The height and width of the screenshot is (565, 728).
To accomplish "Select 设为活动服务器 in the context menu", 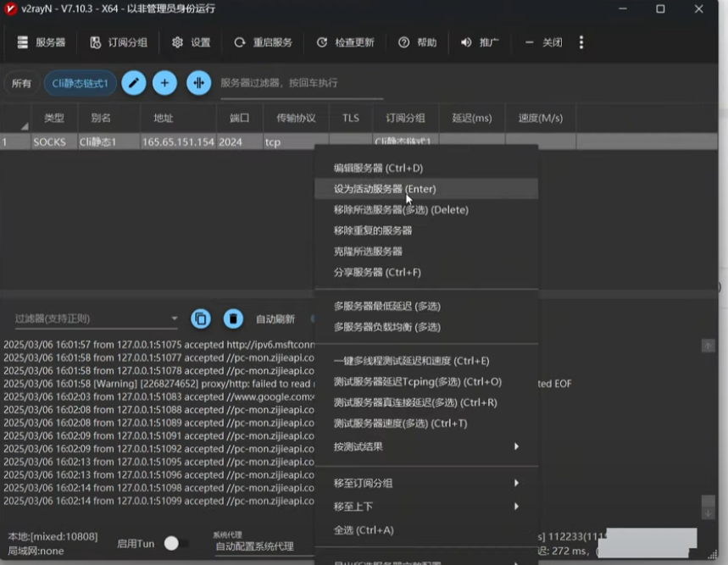I will (x=385, y=189).
